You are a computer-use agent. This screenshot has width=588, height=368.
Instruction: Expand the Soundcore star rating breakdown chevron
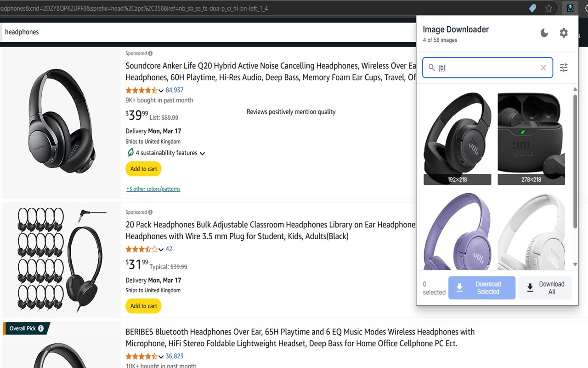point(161,91)
